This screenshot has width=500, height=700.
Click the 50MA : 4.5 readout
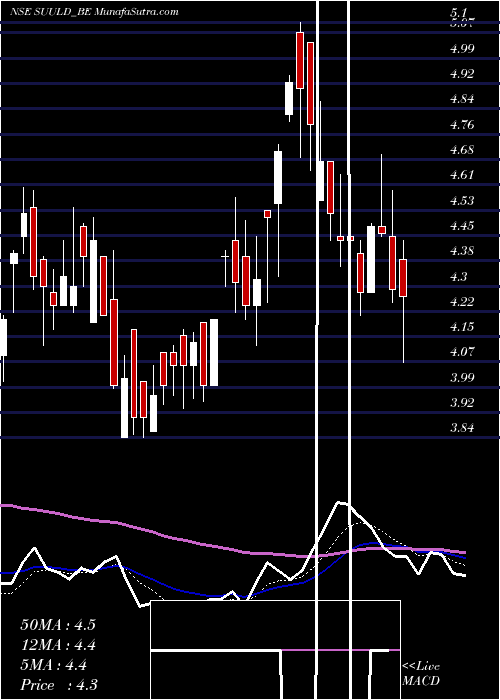tap(58, 624)
